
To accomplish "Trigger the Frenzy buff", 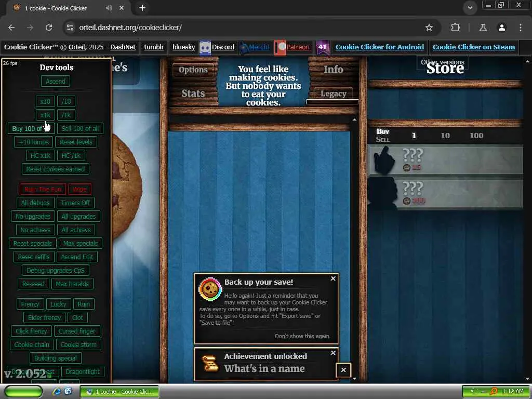I will (30, 304).
